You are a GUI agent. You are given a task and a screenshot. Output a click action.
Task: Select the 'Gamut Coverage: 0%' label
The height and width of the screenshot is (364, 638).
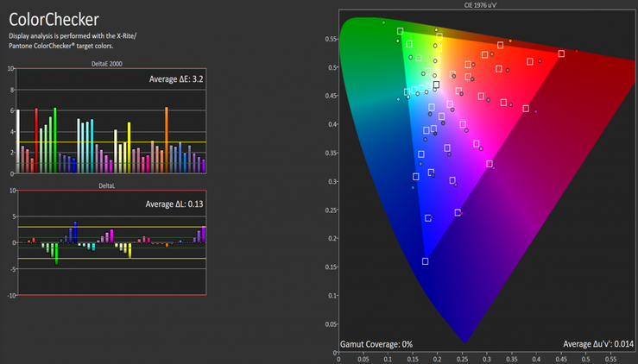click(376, 344)
